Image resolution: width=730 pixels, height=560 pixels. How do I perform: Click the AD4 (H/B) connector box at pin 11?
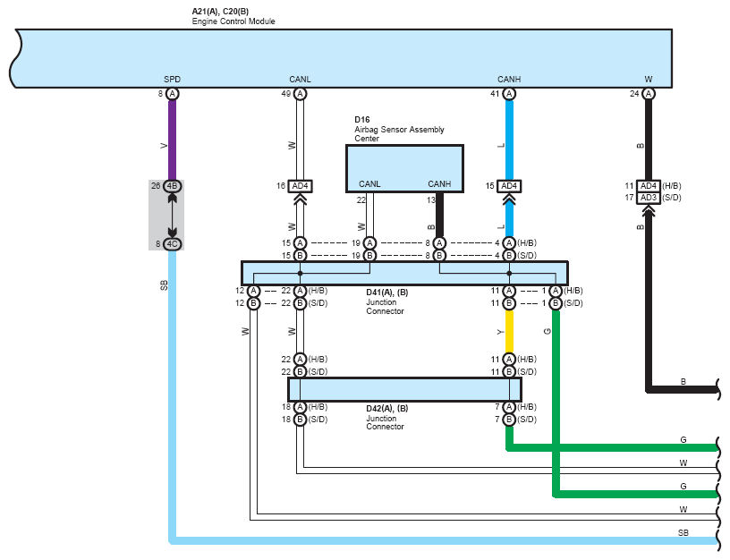(x=649, y=186)
